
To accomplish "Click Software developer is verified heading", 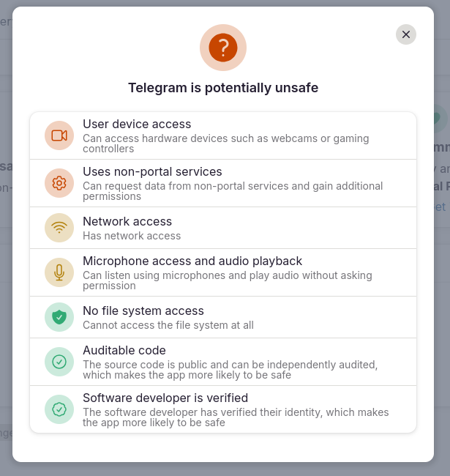I will (x=165, y=398).
